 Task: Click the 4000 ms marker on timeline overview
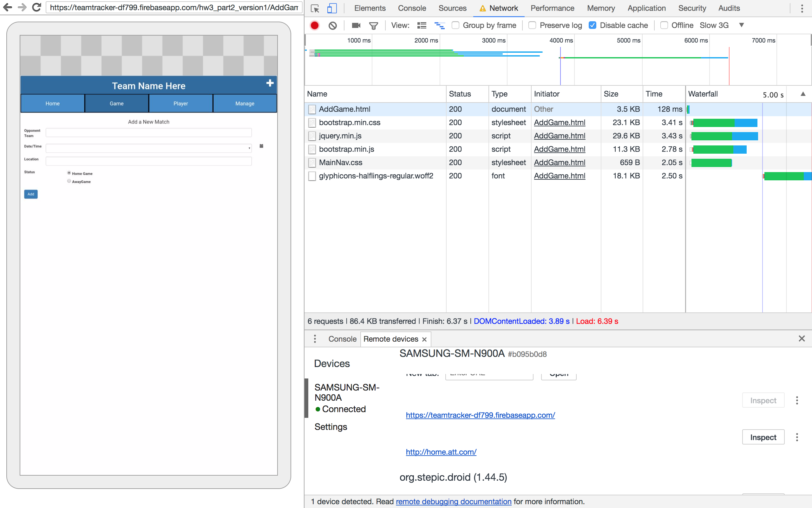click(561, 41)
